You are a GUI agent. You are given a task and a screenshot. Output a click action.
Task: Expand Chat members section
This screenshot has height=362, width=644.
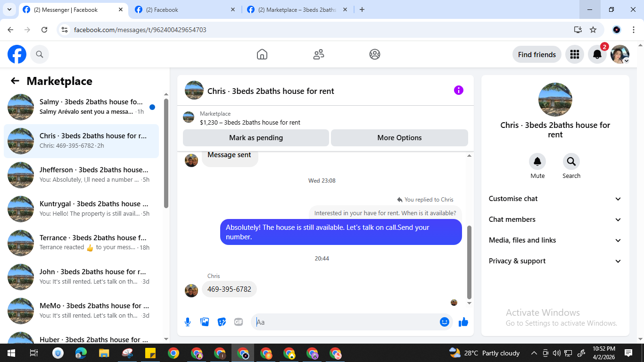pos(555,219)
